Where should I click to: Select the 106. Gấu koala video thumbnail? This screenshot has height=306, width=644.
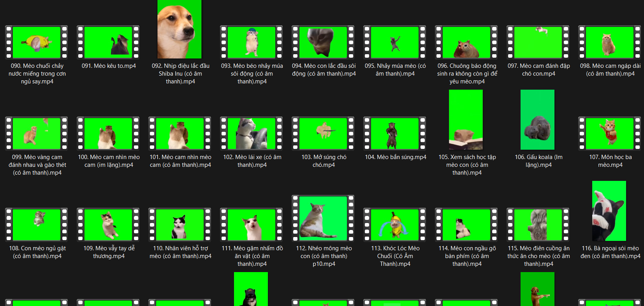[537, 120]
